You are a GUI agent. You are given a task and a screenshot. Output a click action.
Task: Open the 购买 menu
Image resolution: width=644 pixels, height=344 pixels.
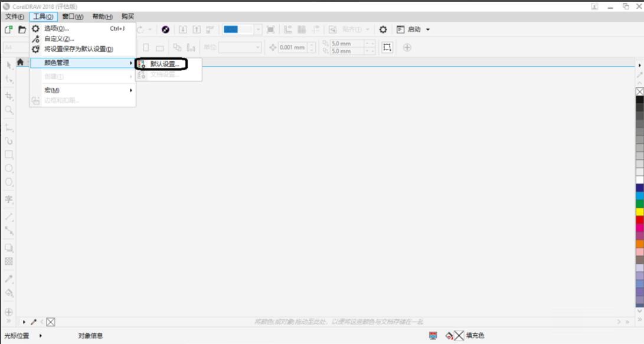click(128, 17)
